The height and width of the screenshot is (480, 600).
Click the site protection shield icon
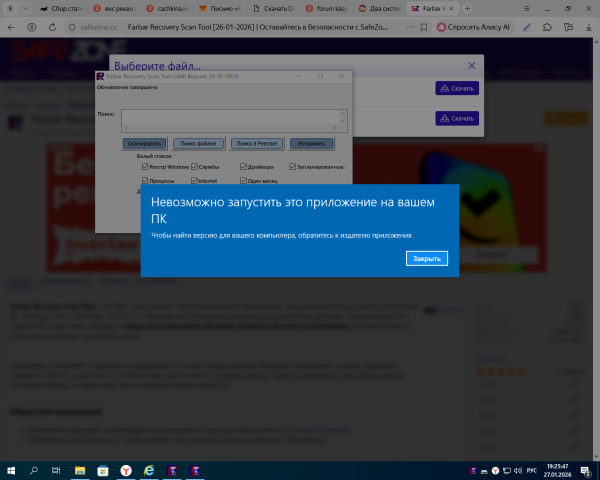coord(72,27)
